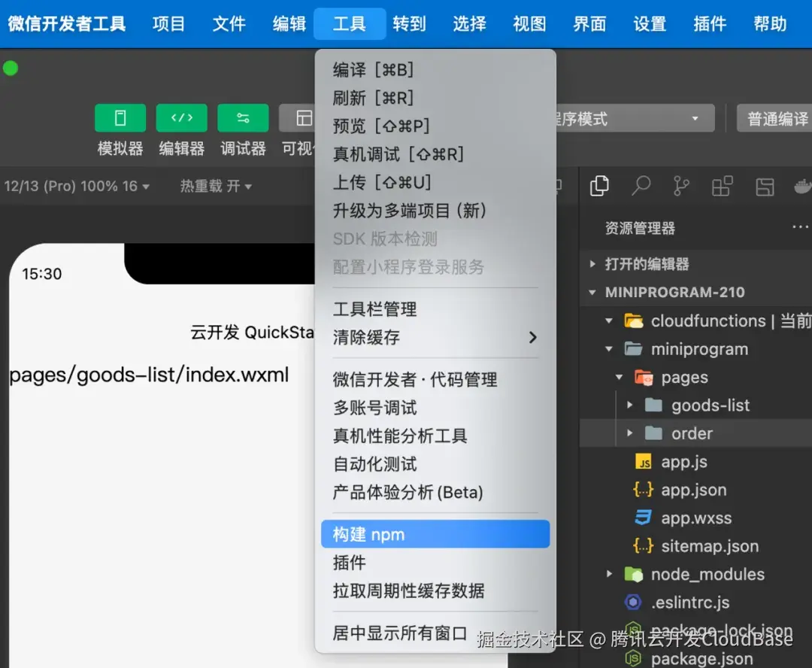This screenshot has height=668, width=812.
Task: Open the 小程序模式 mode dropdown
Action: pyautogui.click(x=662, y=118)
